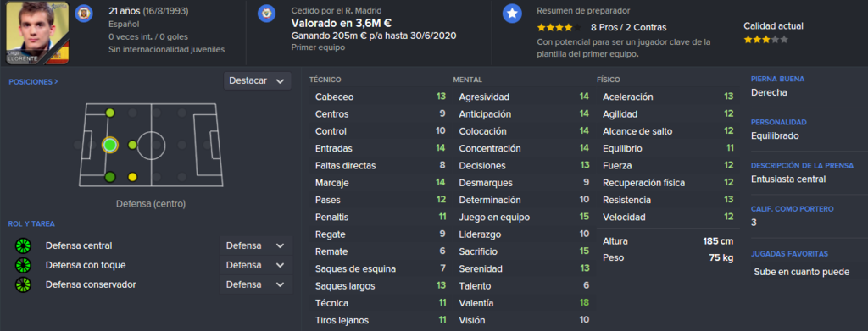Click the loaning club crest icon
Viewport: 868px width, 331px height.
click(x=267, y=14)
